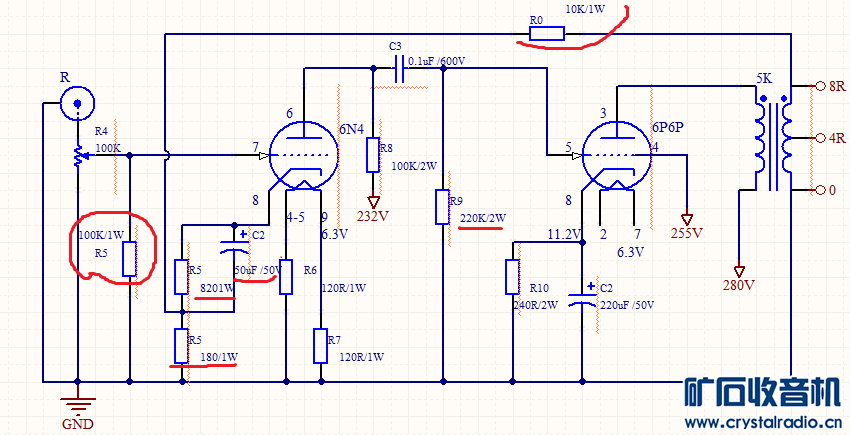Viewport: 850px width, 435px height.
Task: Click the '10K/1W' value label near R0
Action: click(587, 9)
